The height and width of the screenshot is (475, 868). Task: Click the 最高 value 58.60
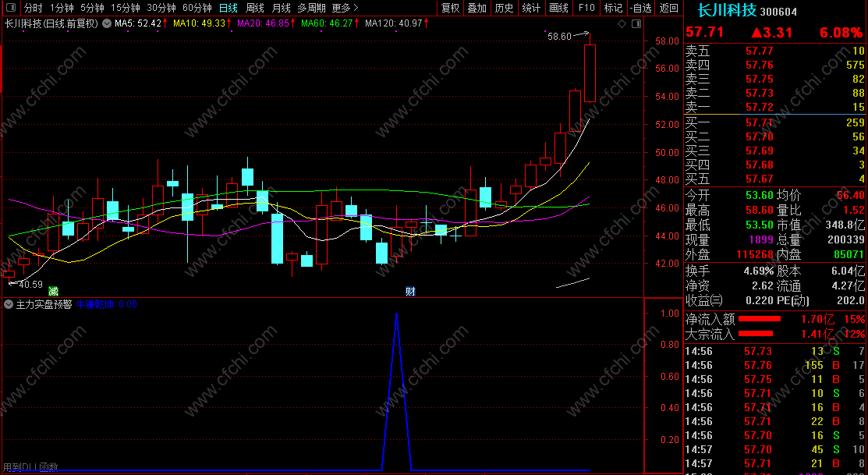point(760,211)
